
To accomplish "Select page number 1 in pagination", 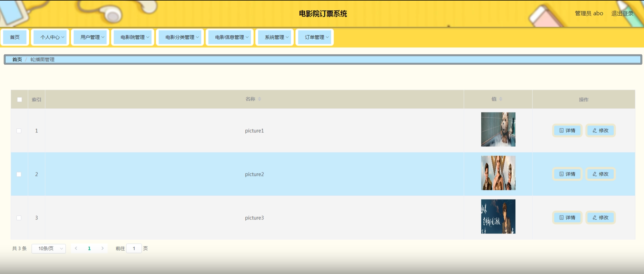I will pyautogui.click(x=89, y=248).
